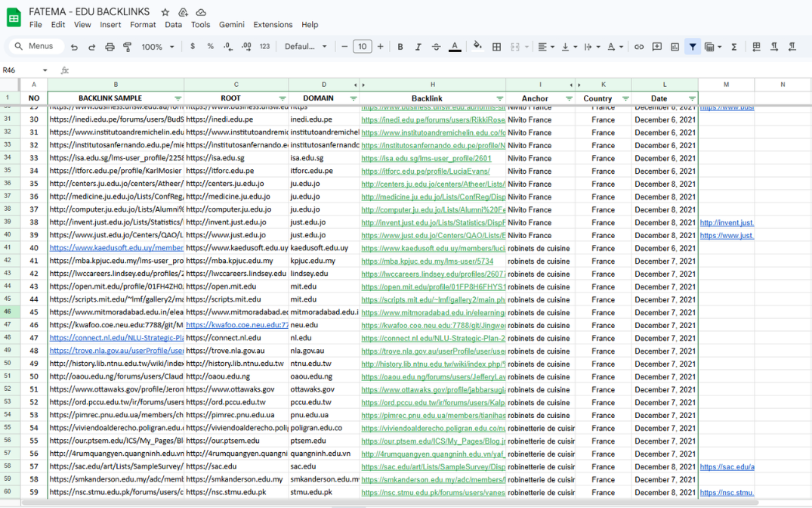Viewport: 812px width, 508px height.
Task: Toggle the active filter button
Action: point(693,47)
